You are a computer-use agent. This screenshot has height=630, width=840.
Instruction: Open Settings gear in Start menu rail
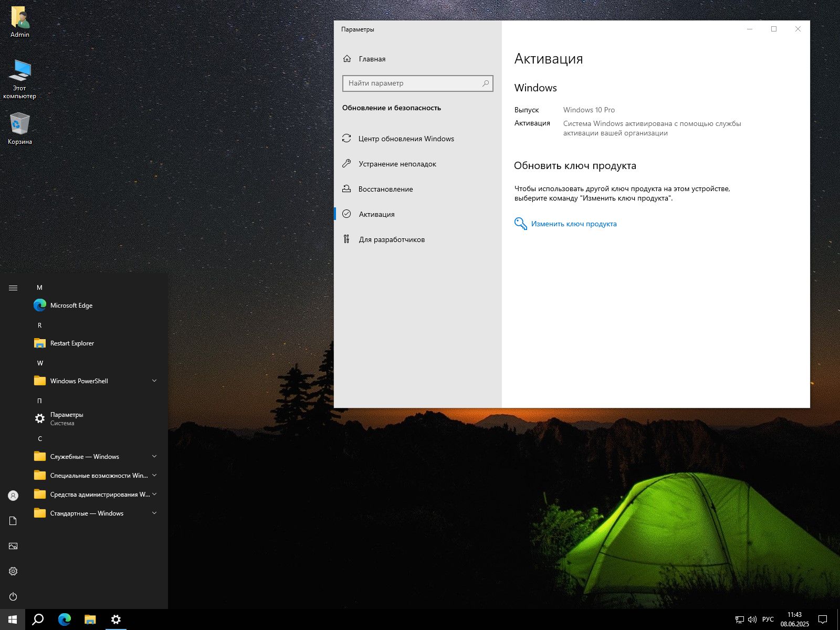pyautogui.click(x=13, y=571)
